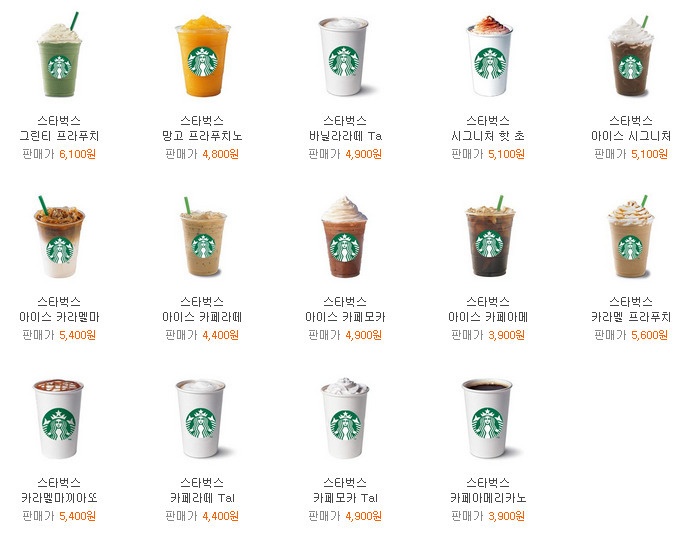Screen dimensions: 695x546
Task: Open the 카페모카 Tal whipped cream cup image
Action: click(345, 419)
